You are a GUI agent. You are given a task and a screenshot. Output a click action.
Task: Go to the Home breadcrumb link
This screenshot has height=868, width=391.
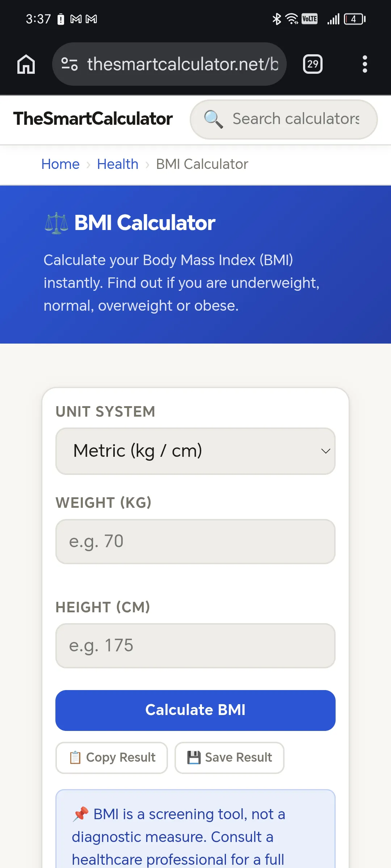point(60,164)
